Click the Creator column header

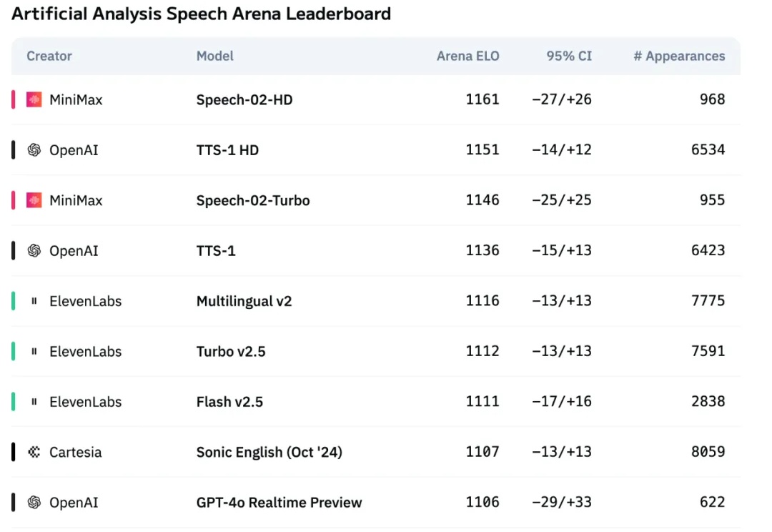[49, 56]
